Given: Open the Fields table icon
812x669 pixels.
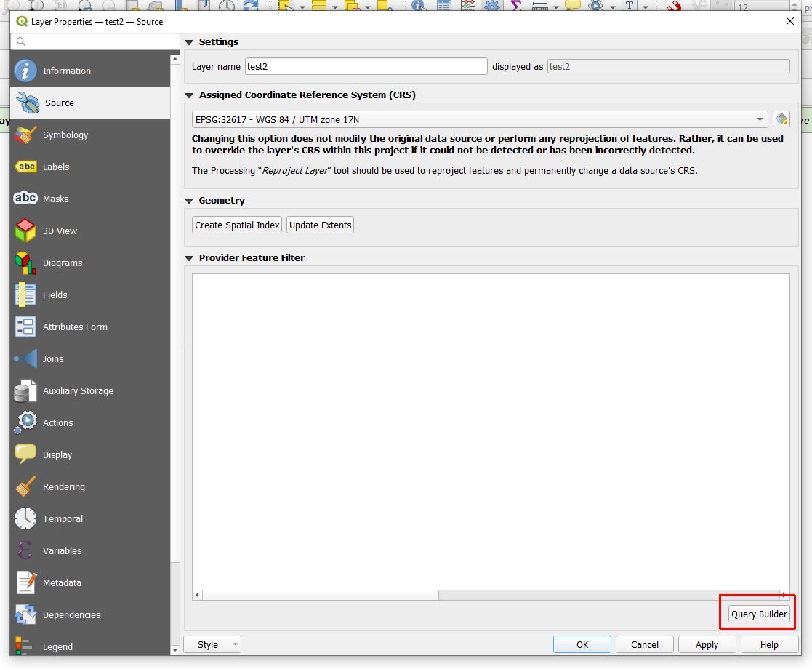Looking at the screenshot, I should click(x=25, y=295).
